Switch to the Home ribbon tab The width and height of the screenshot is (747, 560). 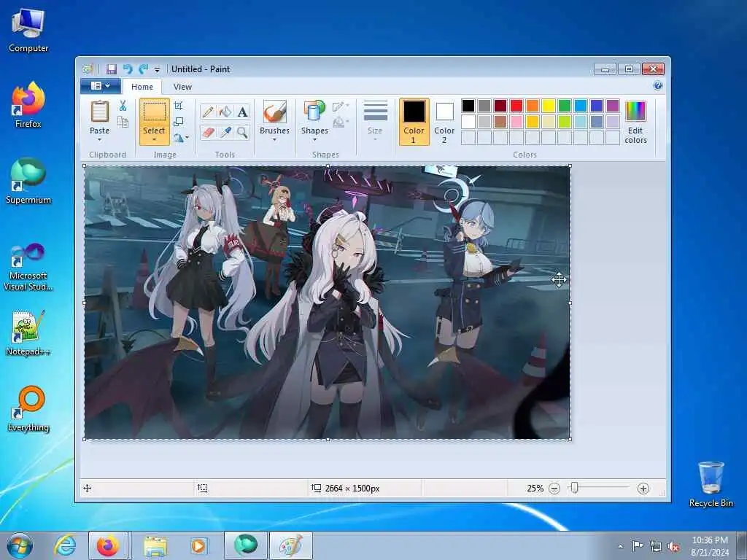click(142, 87)
